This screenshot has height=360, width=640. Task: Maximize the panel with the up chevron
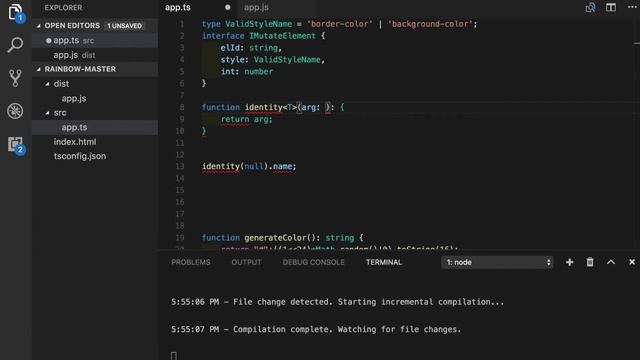611,262
